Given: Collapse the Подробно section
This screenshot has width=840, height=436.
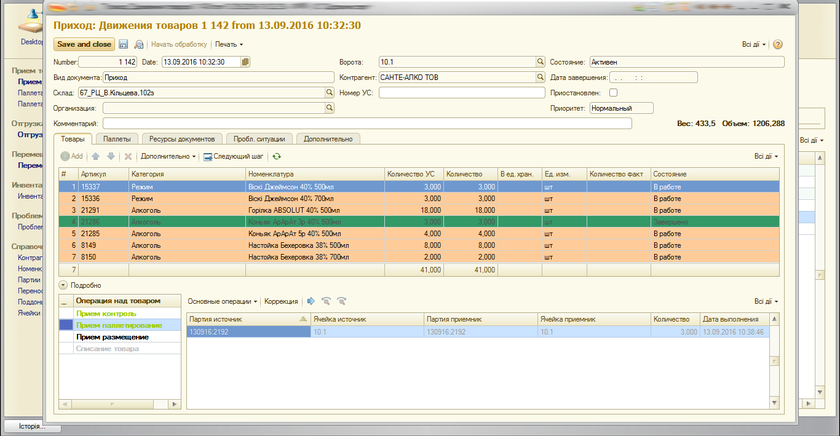Looking at the screenshot, I should click(64, 285).
